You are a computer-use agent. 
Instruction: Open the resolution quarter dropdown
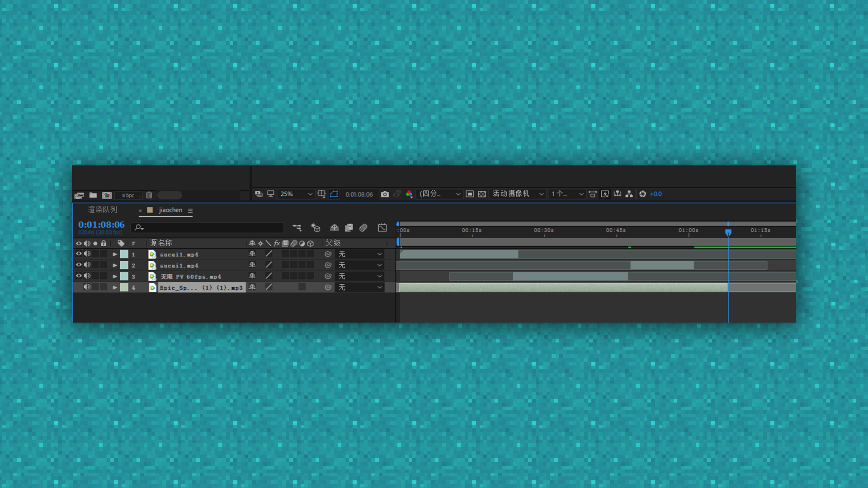[440, 194]
